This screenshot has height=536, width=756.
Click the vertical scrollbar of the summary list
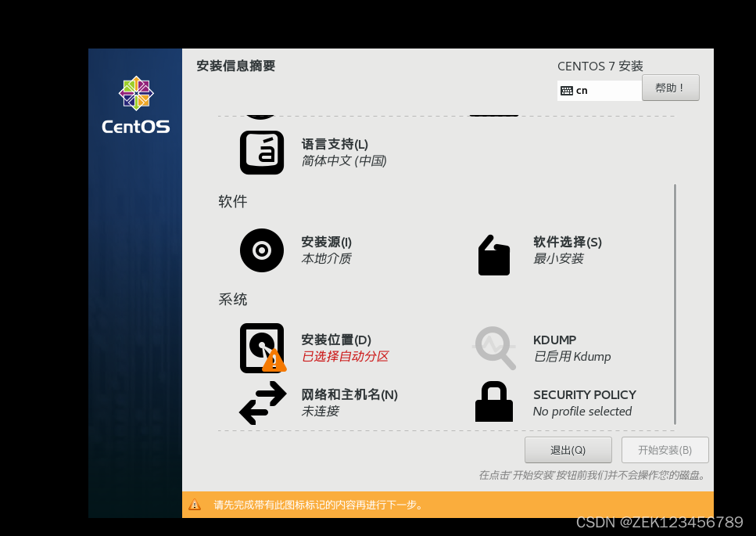click(x=675, y=304)
